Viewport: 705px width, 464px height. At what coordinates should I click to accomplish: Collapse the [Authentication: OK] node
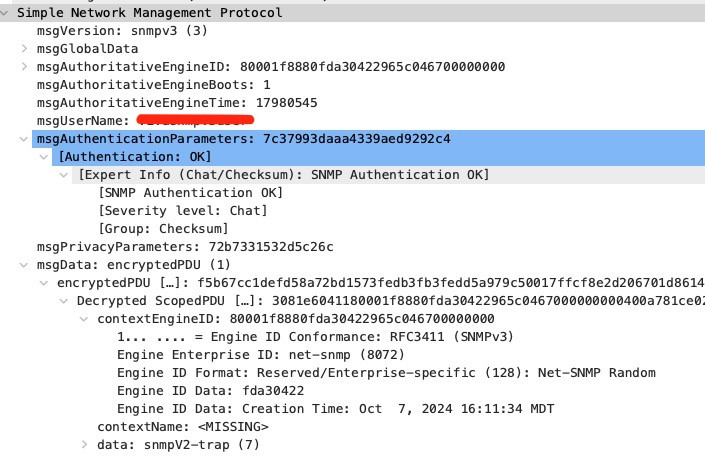tap(43, 157)
